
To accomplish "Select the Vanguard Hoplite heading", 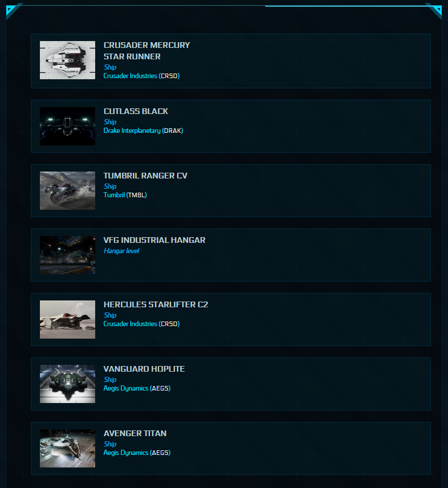I will coord(144,369).
